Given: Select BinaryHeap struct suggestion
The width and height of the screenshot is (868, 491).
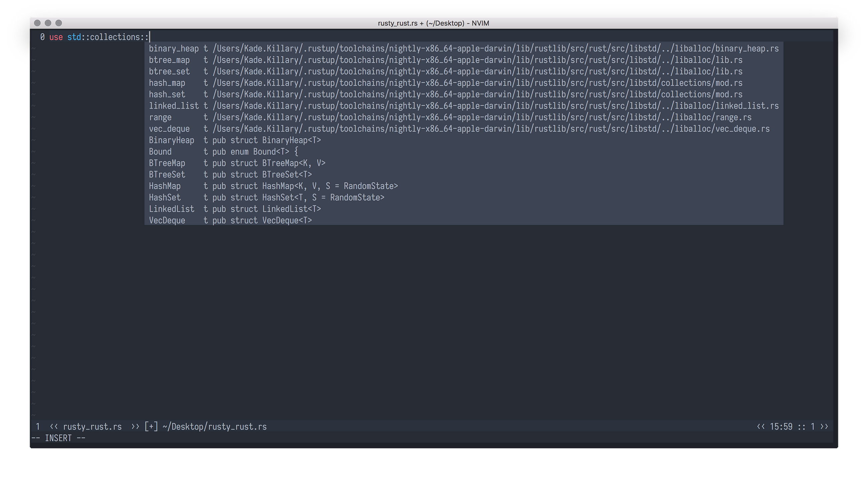Looking at the screenshot, I should point(171,140).
